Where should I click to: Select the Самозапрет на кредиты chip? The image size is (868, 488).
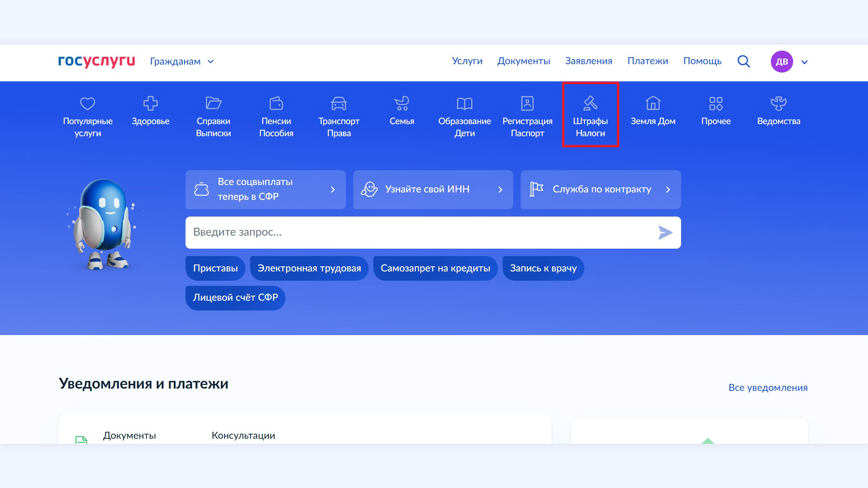[x=435, y=268]
